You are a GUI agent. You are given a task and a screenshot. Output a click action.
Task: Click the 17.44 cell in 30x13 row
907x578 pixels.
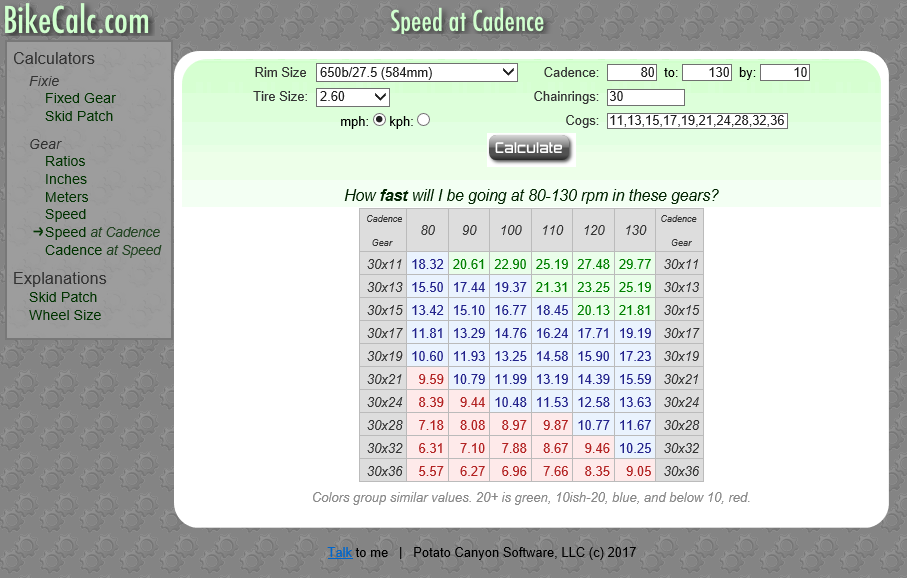point(469,288)
